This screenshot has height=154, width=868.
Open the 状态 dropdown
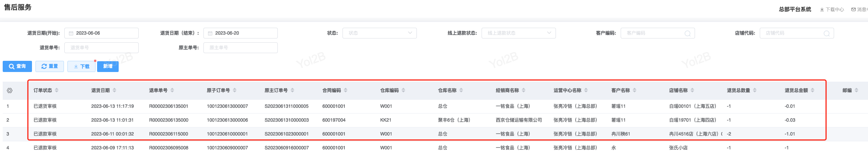coord(379,33)
